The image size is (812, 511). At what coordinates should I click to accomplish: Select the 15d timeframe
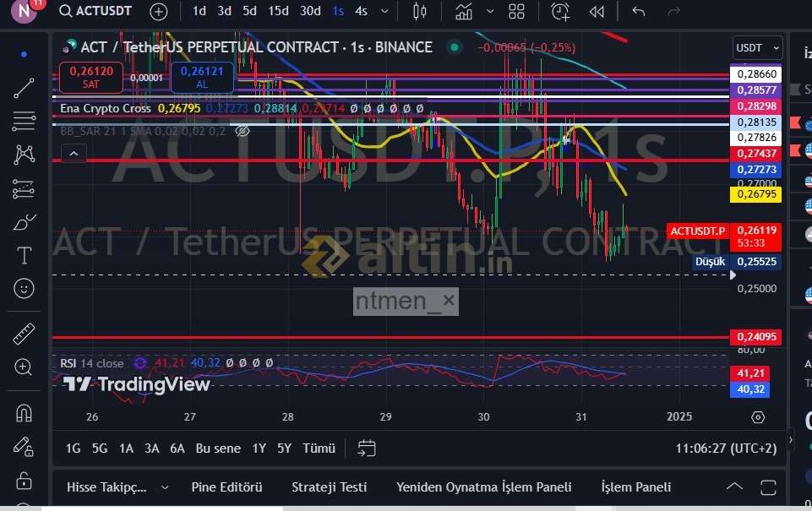coord(278,11)
